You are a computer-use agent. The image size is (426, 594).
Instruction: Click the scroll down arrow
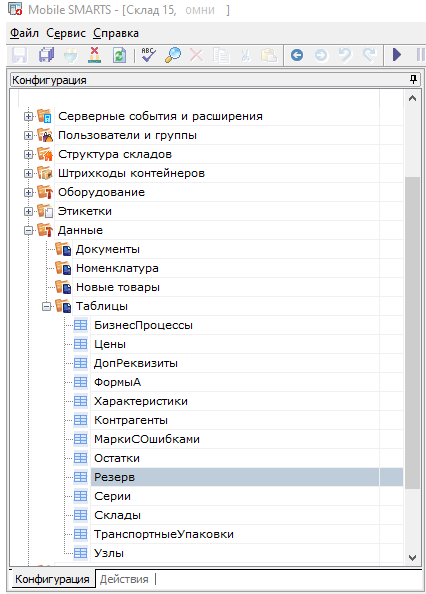tap(412, 558)
